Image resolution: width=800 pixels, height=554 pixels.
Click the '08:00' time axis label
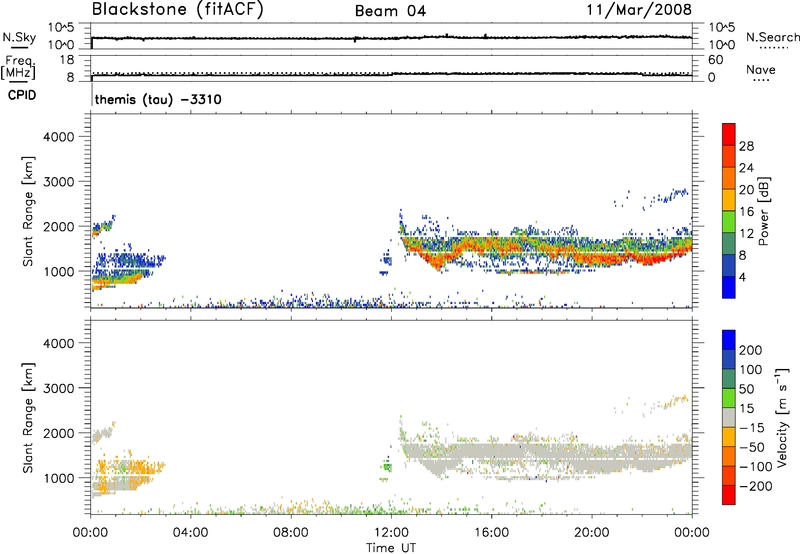coord(291,533)
